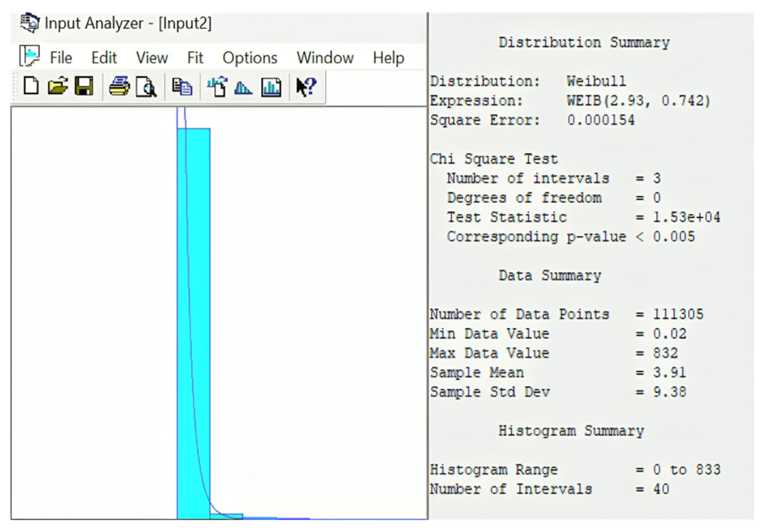Click the document icon in menu bar

pyautogui.click(x=29, y=56)
